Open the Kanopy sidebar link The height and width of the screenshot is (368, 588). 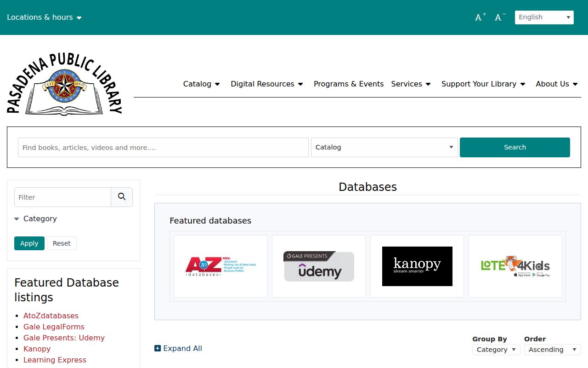(x=37, y=349)
